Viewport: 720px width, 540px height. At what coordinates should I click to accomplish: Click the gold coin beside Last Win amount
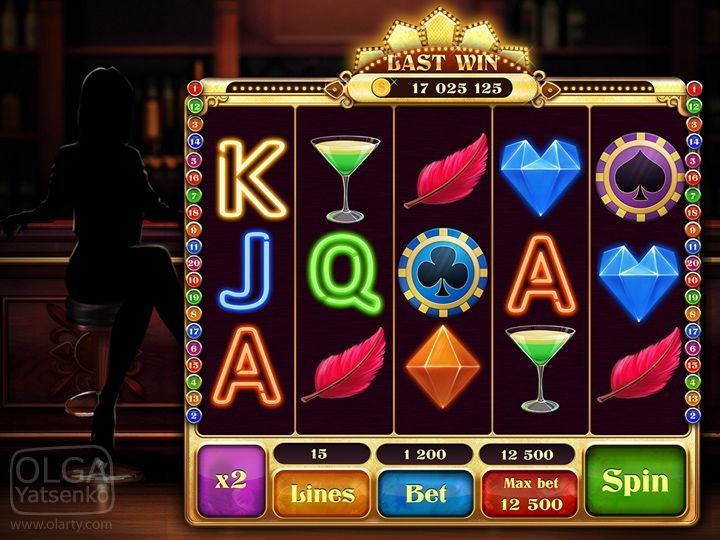[381, 87]
